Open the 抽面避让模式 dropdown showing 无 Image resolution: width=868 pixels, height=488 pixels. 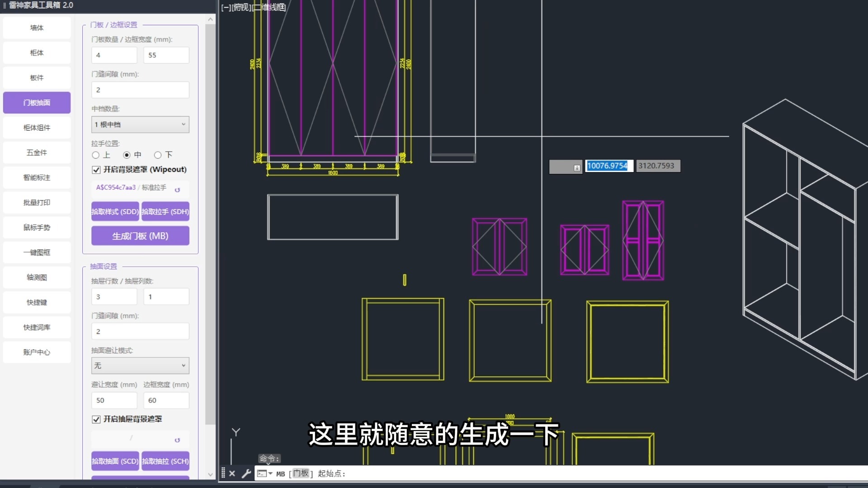click(x=140, y=366)
